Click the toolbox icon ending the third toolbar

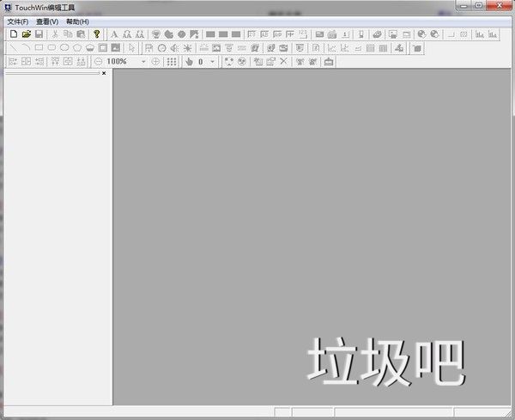(x=329, y=62)
